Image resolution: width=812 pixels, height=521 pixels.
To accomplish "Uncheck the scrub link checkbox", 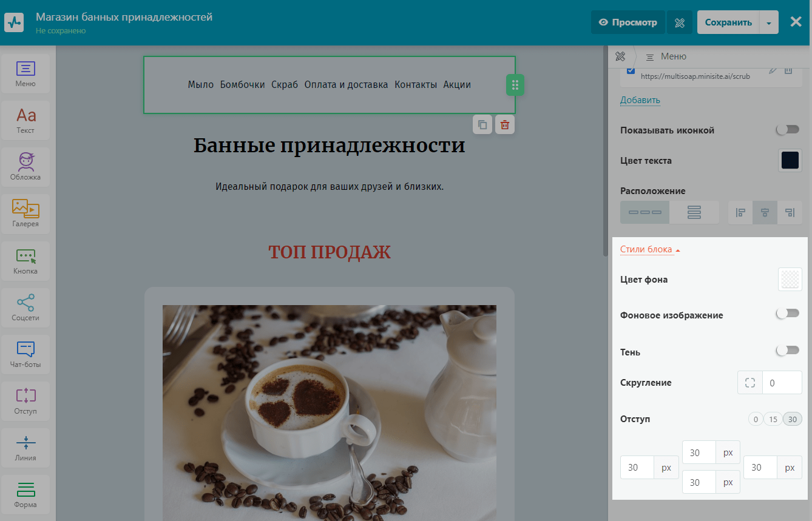I will coord(631,70).
